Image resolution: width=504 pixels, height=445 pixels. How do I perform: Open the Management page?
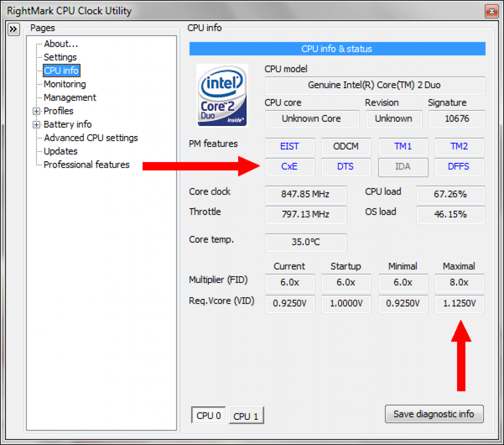(x=70, y=97)
